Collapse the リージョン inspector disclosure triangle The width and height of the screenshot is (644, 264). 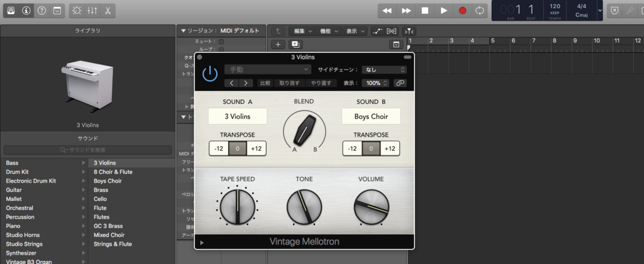coord(183,31)
